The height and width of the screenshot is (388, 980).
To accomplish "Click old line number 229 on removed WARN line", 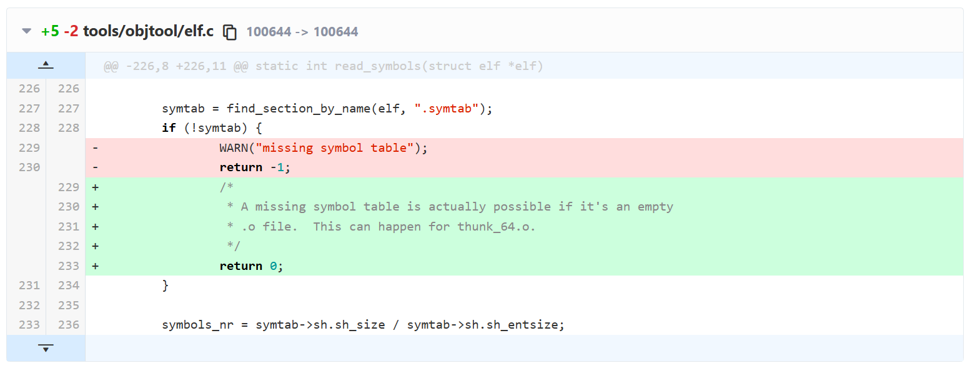I will tap(29, 148).
